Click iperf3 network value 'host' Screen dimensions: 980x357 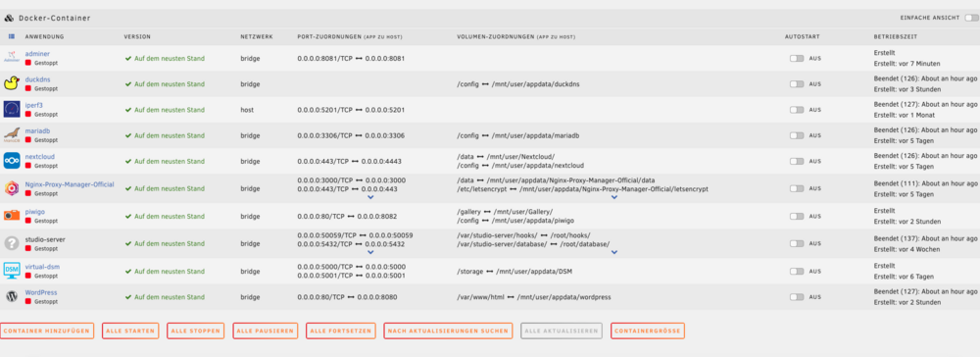(x=247, y=110)
